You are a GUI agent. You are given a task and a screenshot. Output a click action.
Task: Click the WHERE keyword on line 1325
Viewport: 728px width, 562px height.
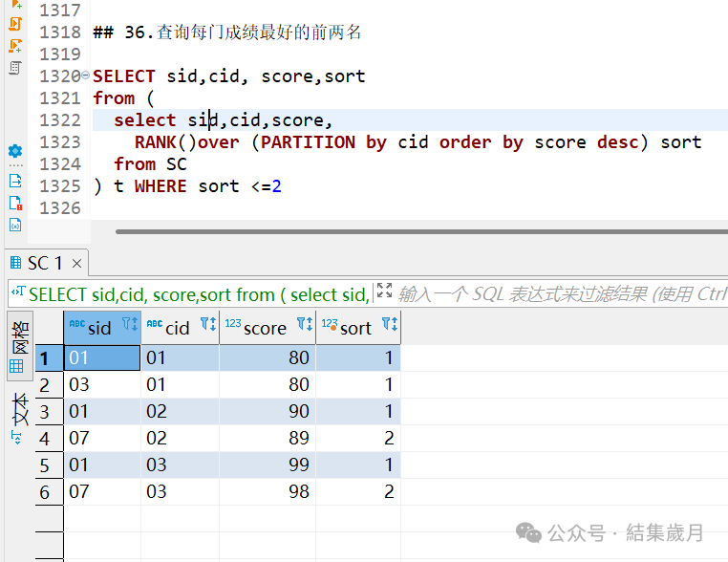point(161,186)
